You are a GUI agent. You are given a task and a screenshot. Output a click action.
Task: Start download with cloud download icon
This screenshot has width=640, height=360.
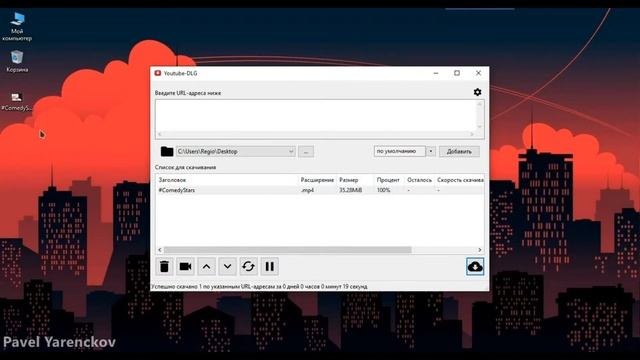[475, 267]
